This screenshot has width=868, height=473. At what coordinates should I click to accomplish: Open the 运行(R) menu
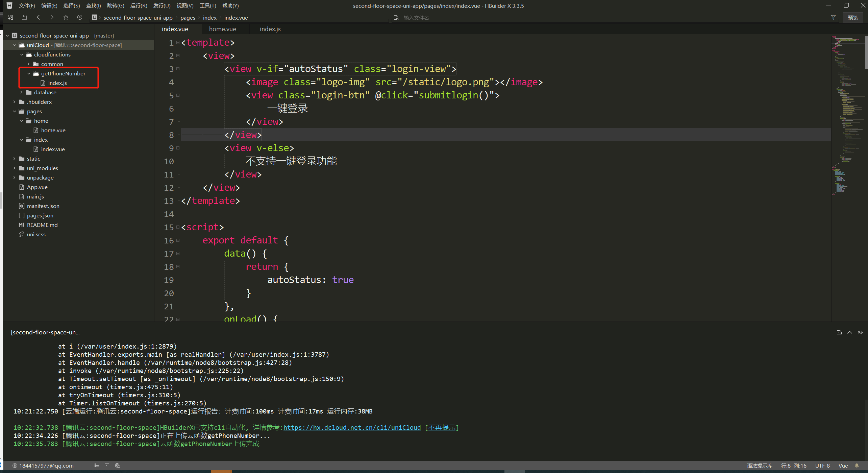pyautogui.click(x=139, y=6)
